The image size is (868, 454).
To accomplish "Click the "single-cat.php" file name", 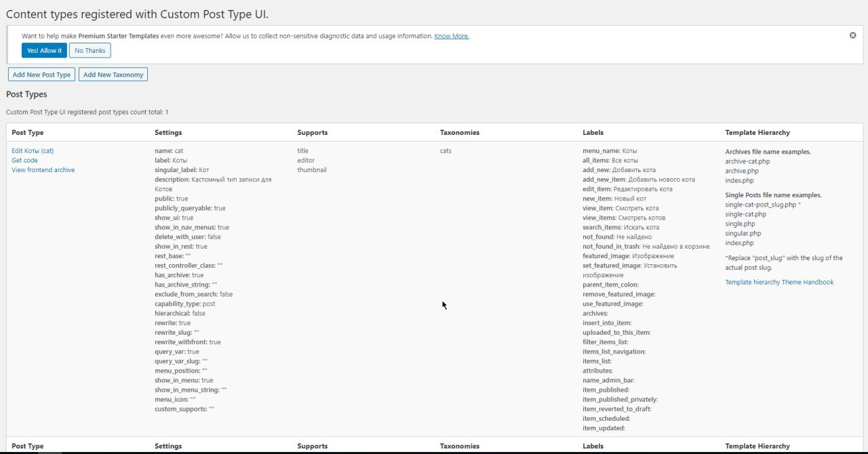I will click(x=745, y=214).
